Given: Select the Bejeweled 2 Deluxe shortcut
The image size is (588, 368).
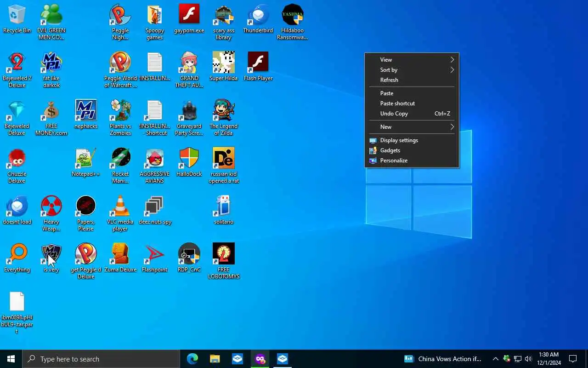Looking at the screenshot, I should coord(17,70).
